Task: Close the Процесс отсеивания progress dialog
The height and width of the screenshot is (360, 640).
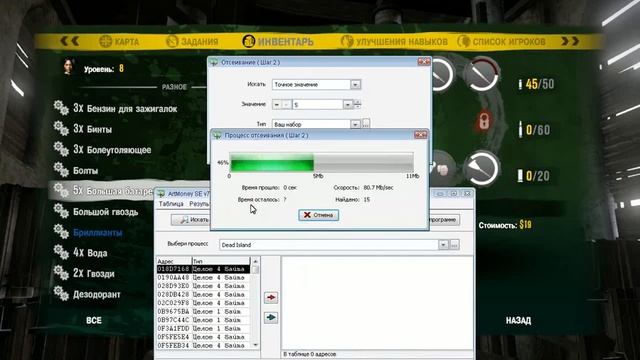Action: (x=420, y=135)
